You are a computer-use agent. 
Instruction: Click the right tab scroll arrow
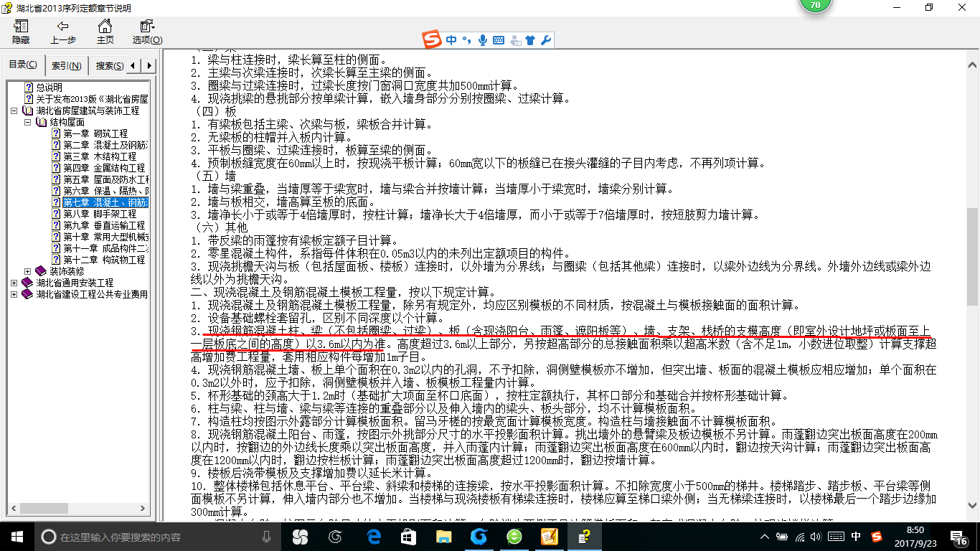click(x=149, y=66)
